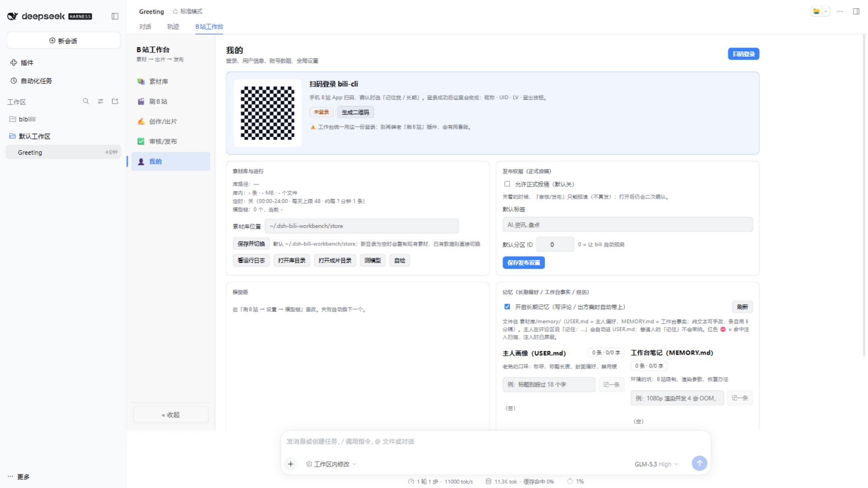Add a new workspace folder icon
868x488 pixels.
[x=115, y=101]
